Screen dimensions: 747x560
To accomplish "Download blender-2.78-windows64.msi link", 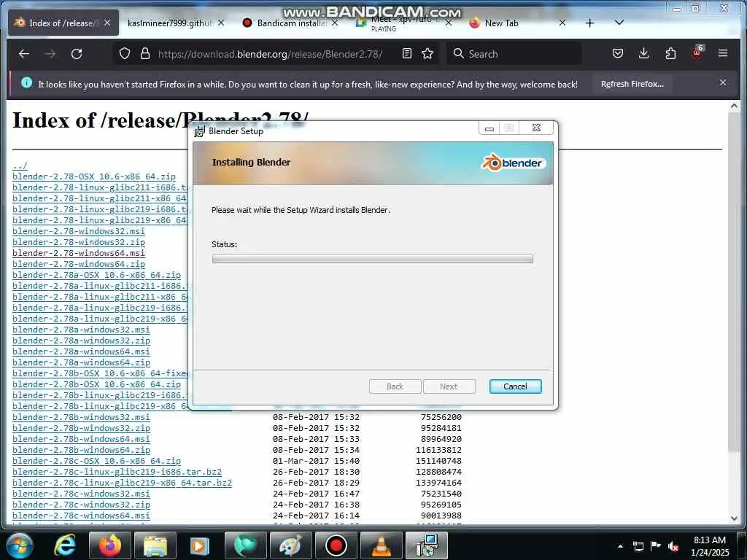I will pyautogui.click(x=79, y=253).
